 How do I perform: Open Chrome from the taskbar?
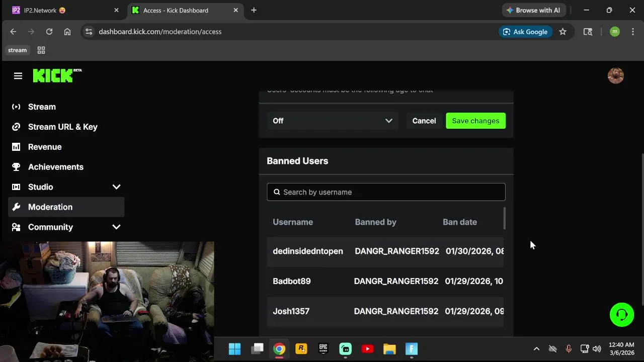[279, 349]
